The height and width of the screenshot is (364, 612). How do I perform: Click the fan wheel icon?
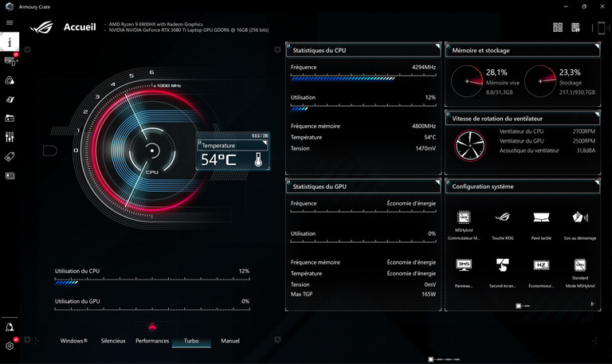click(470, 145)
